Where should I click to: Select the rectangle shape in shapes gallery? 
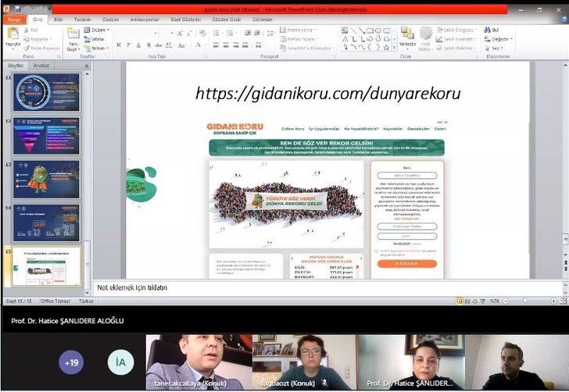370,30
